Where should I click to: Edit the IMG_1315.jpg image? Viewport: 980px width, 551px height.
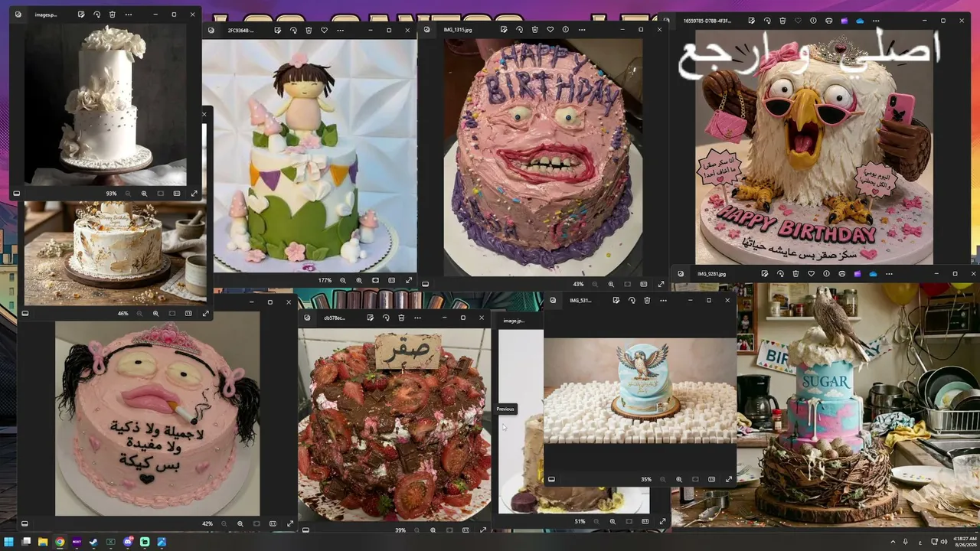pos(503,30)
